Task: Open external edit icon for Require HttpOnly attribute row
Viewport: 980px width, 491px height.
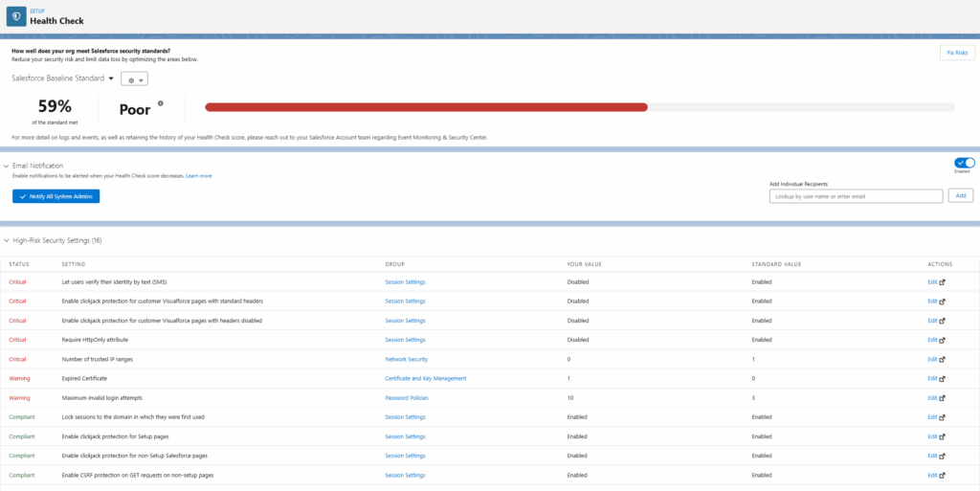Action: 942,341
